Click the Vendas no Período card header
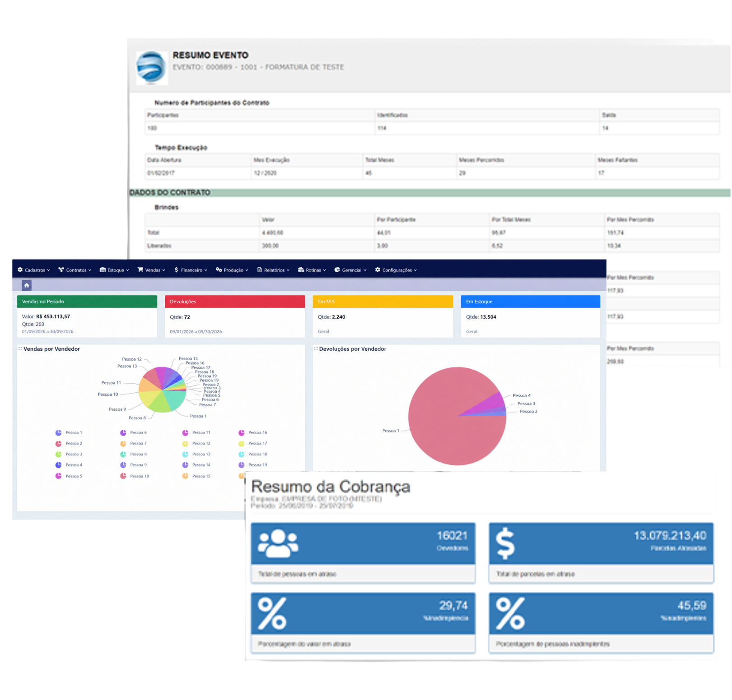This screenshot has height=700, width=732. [x=87, y=301]
